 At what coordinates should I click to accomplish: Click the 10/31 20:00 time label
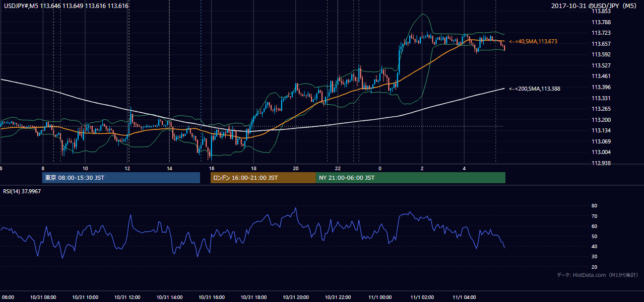296,297
